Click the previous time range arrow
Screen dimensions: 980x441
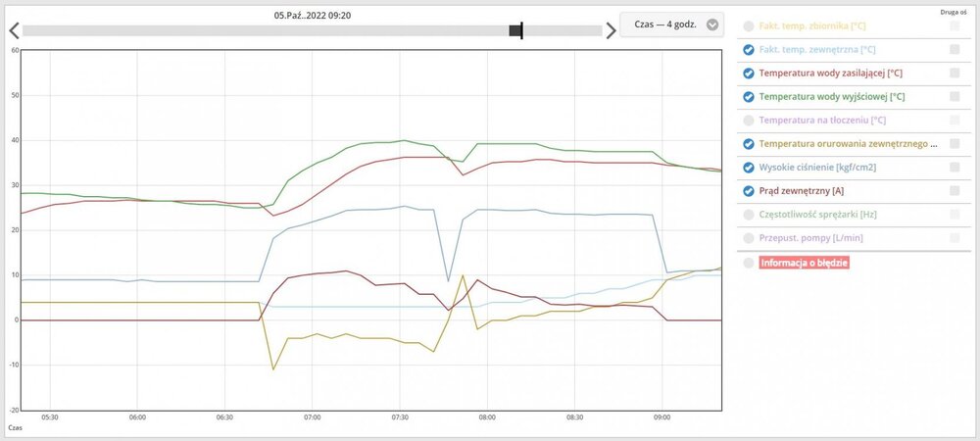(x=13, y=29)
